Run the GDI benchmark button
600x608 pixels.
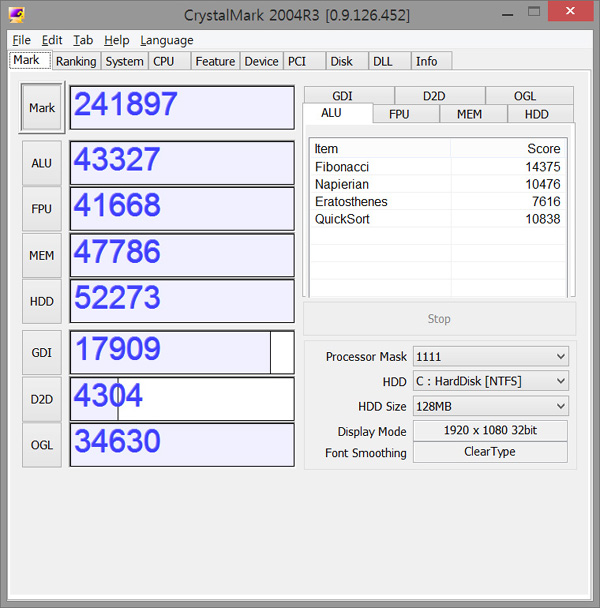tap(42, 352)
